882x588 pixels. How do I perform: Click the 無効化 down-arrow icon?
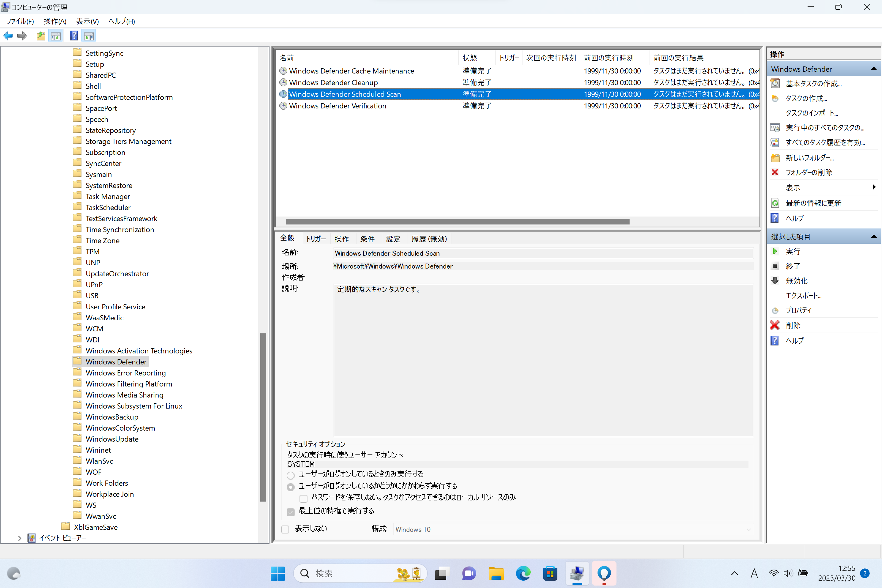775,281
